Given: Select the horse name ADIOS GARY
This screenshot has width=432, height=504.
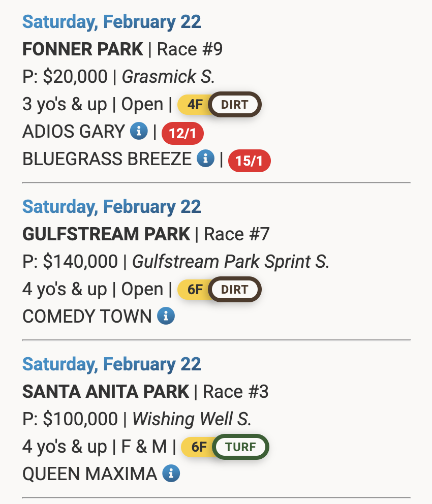Looking at the screenshot, I should tap(74, 132).
